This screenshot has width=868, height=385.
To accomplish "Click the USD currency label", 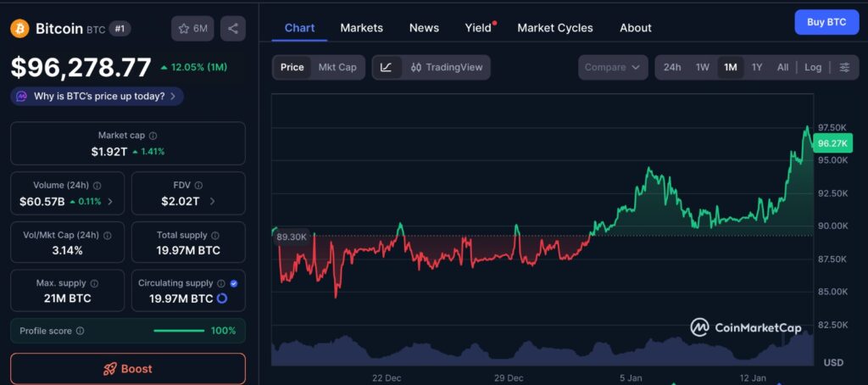I will coord(834,363).
